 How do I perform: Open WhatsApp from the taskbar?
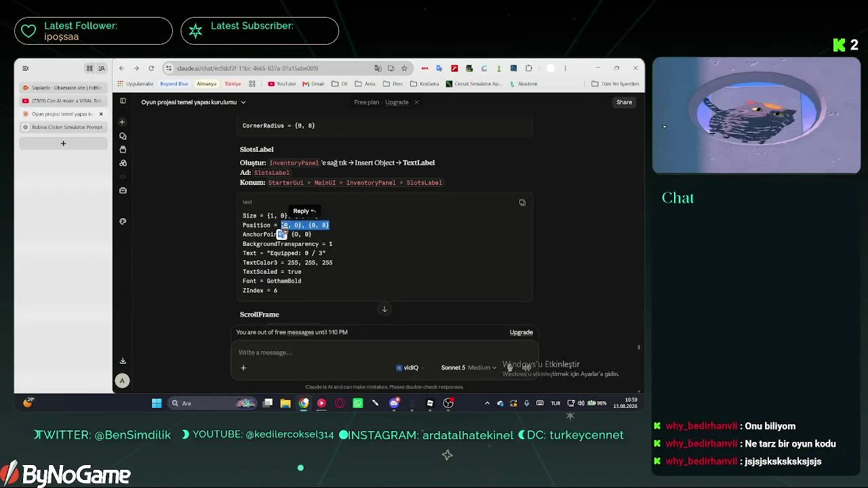[357, 403]
